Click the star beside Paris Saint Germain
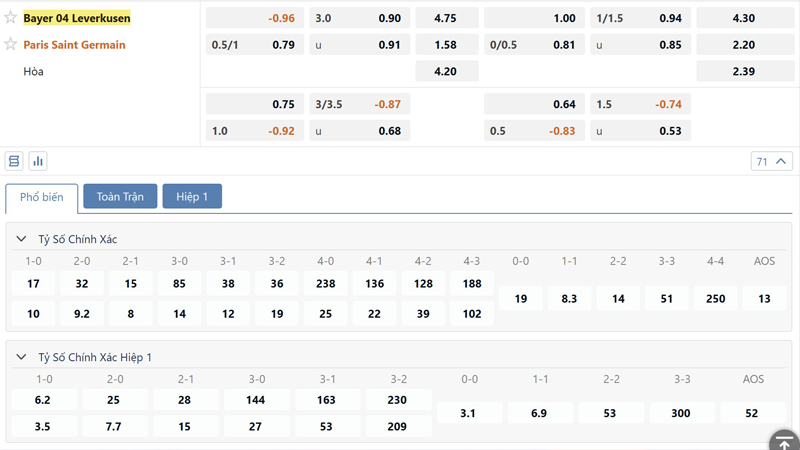The width and height of the screenshot is (800, 450). (x=11, y=44)
